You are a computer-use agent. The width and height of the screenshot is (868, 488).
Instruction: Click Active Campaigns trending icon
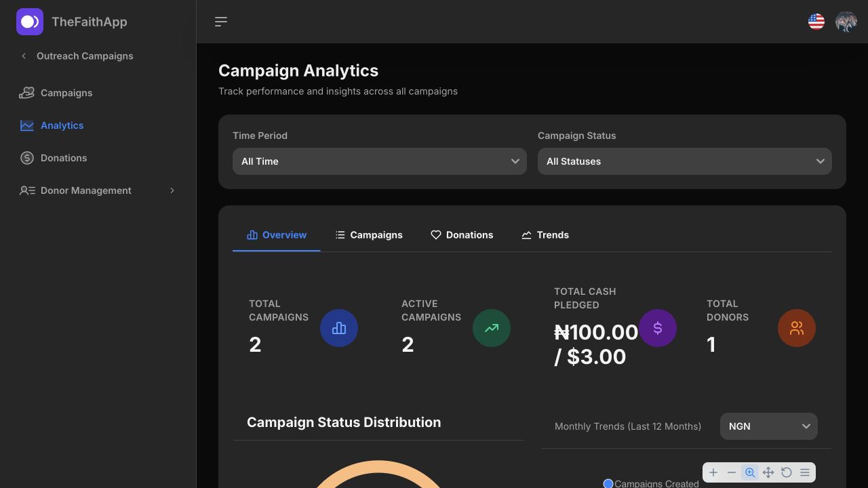(492, 328)
